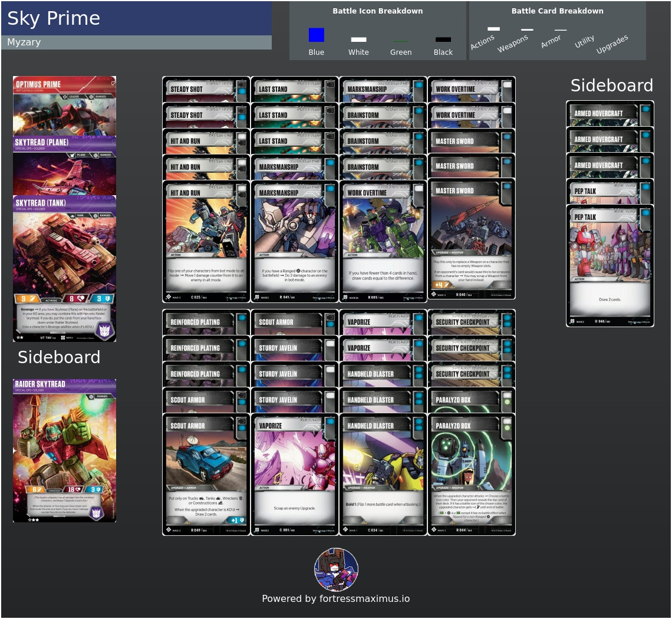
Task: Click the Powered by fortressmaximus.io text
Action: coord(335,598)
